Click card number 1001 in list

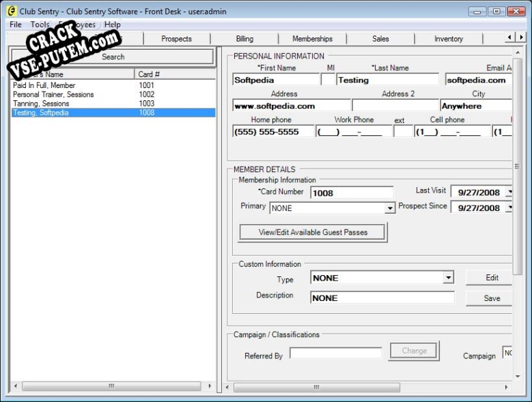click(147, 85)
